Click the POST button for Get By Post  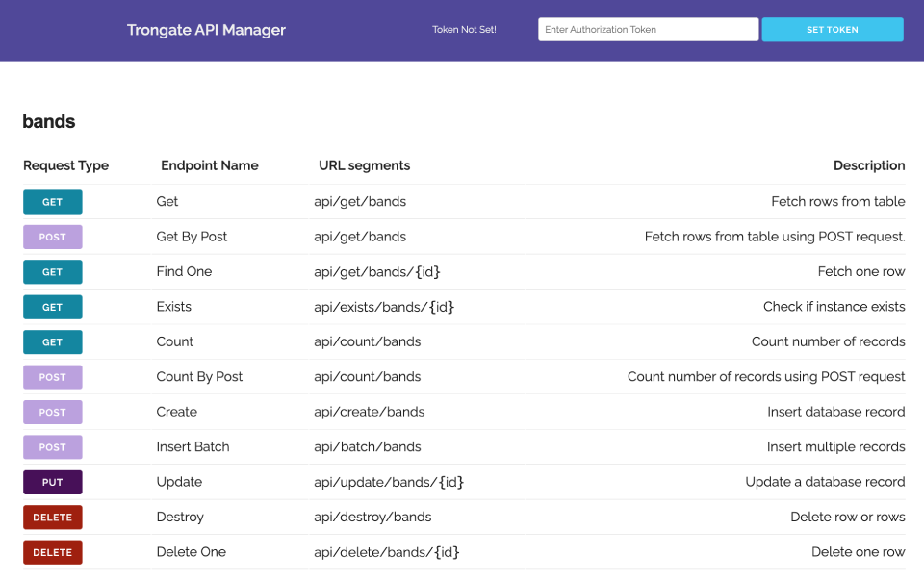click(52, 238)
